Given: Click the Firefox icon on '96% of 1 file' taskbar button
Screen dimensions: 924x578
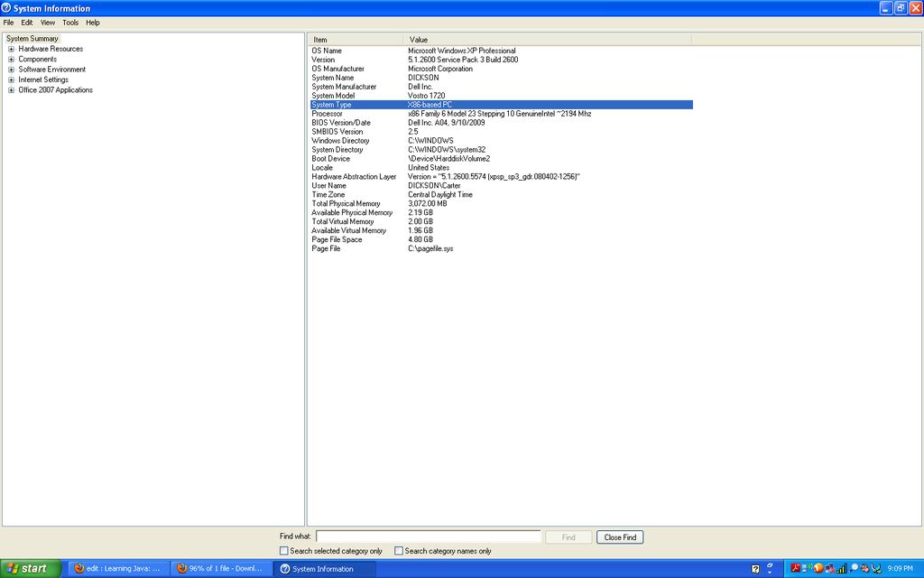Looking at the screenshot, I should (182, 569).
